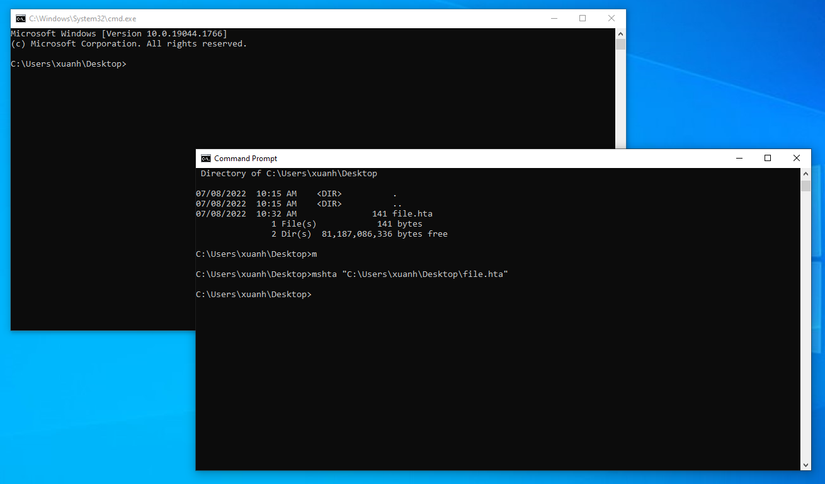Click the '2 Dir(s)' summary text

tap(291, 234)
